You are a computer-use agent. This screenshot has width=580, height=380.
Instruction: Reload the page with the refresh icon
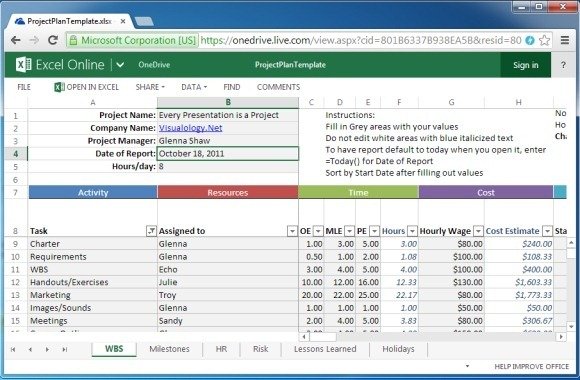(53, 40)
